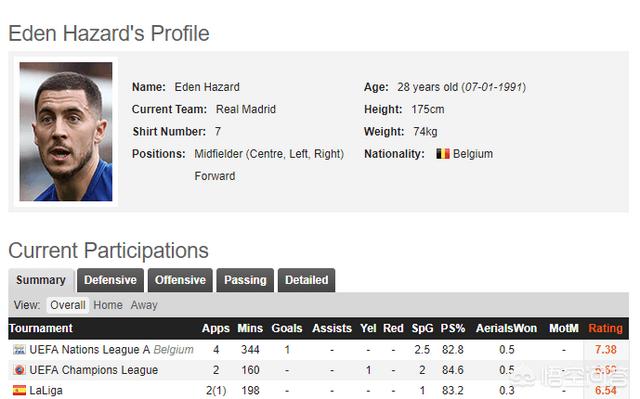Switch to the Defensive tab

[x=110, y=280]
